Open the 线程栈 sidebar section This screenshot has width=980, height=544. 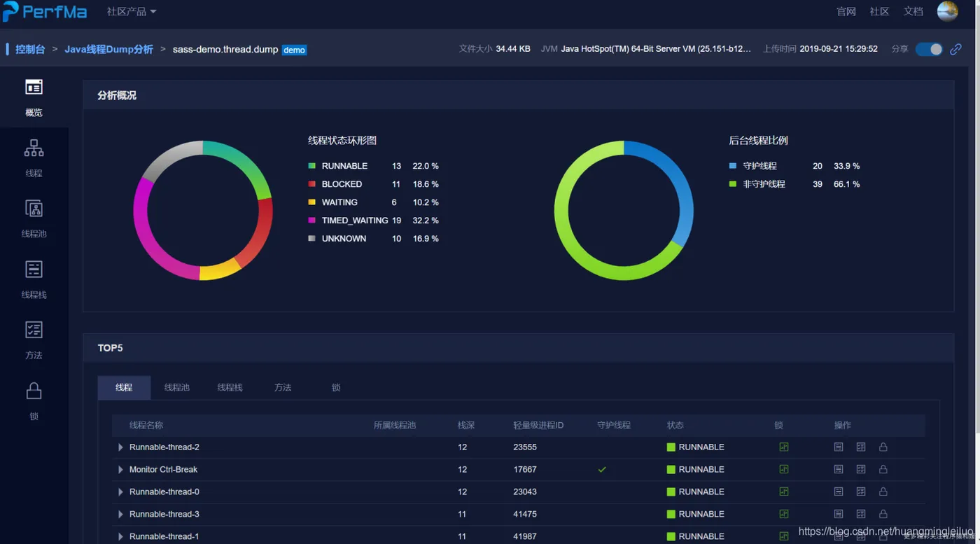pyautogui.click(x=34, y=270)
